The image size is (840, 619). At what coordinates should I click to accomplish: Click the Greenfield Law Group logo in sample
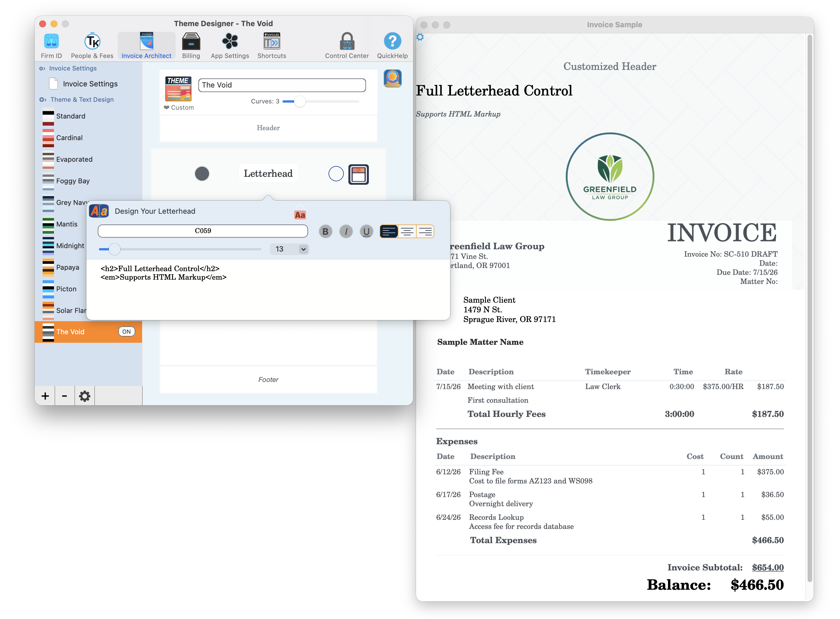click(610, 176)
